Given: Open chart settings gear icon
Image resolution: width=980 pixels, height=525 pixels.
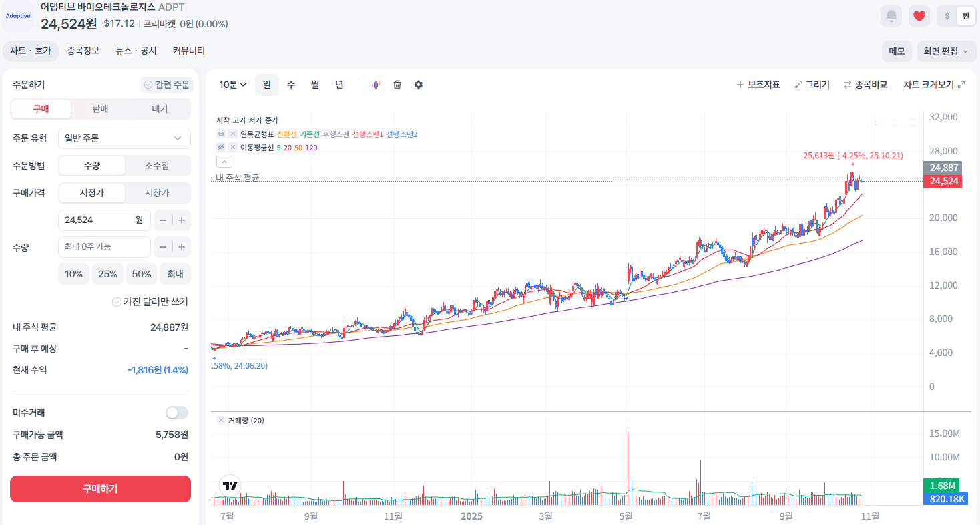Looking at the screenshot, I should click(419, 85).
